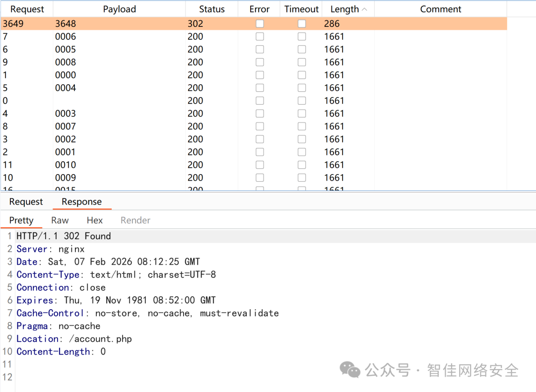Toggle the Timeout checkbox for request 3649

point(302,23)
